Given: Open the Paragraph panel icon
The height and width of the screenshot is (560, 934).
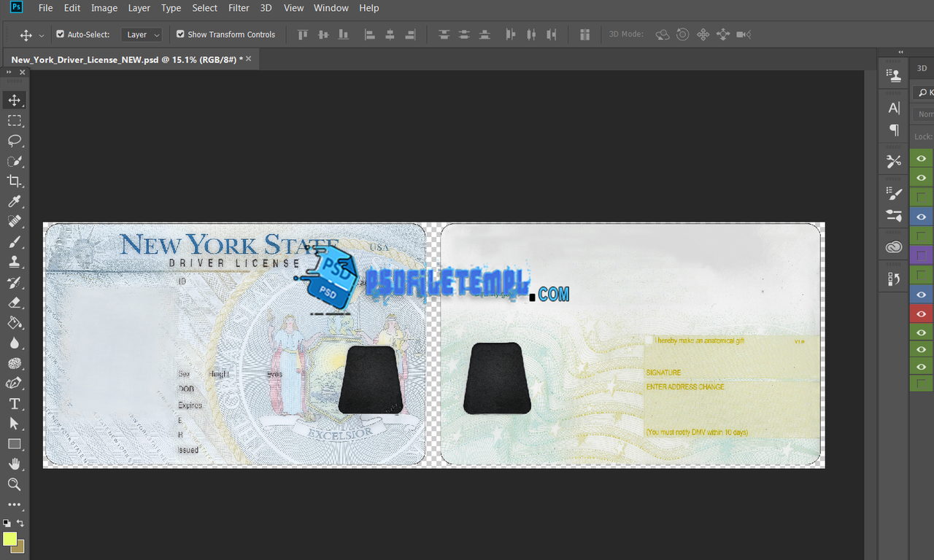Looking at the screenshot, I should point(894,130).
